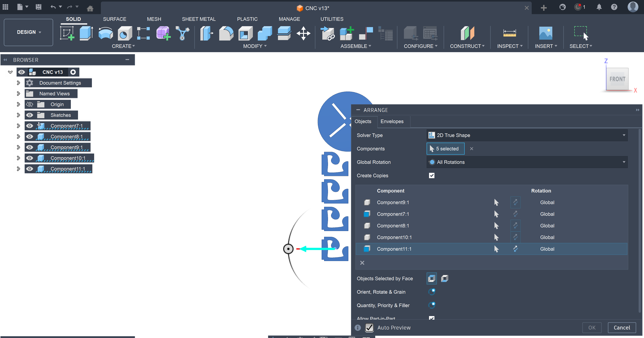This screenshot has height=338, width=644.
Task: Hide Component8:1 using its eye icon
Action: (x=30, y=137)
